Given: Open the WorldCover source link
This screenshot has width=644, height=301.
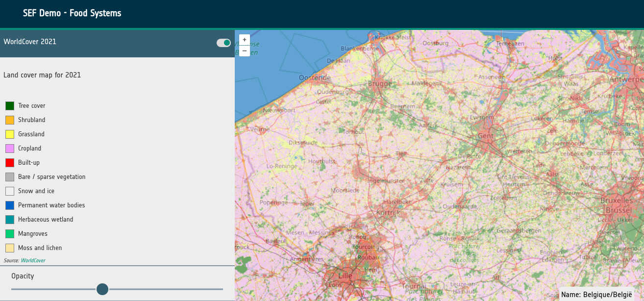Looking at the screenshot, I should coord(33,260).
